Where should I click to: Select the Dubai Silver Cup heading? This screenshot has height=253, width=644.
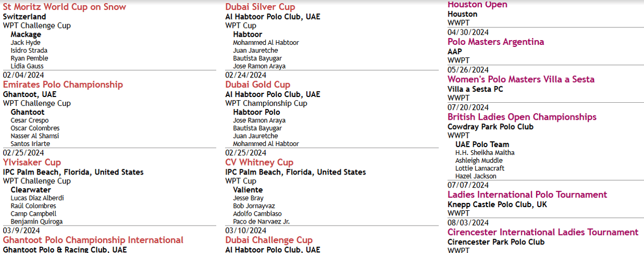coord(260,7)
